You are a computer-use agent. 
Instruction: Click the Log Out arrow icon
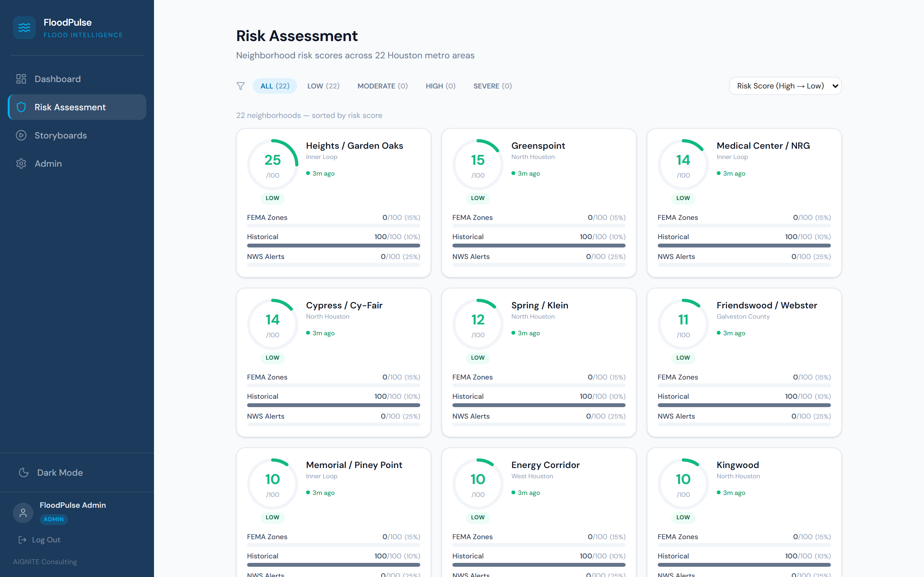tap(22, 539)
